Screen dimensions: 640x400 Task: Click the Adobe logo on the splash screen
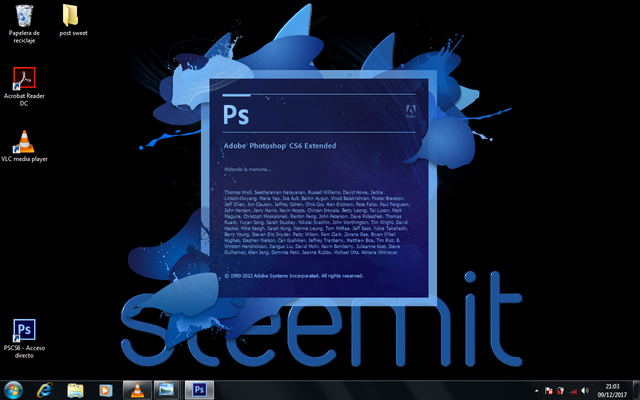[411, 111]
